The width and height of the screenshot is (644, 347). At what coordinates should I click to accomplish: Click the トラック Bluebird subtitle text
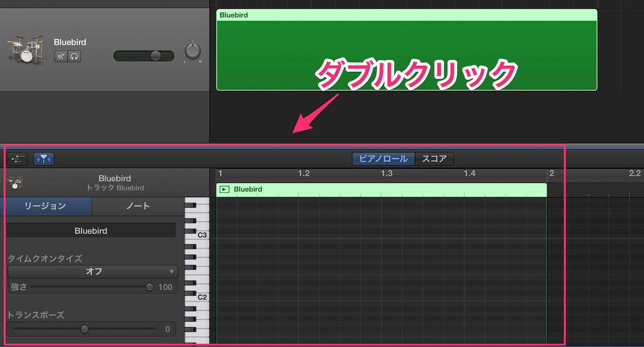pos(115,188)
